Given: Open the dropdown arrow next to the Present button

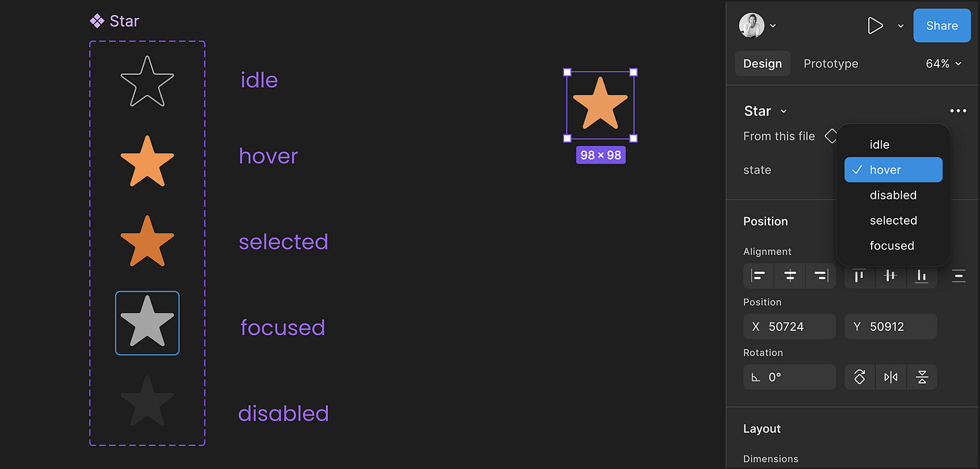Looking at the screenshot, I should tap(901, 26).
